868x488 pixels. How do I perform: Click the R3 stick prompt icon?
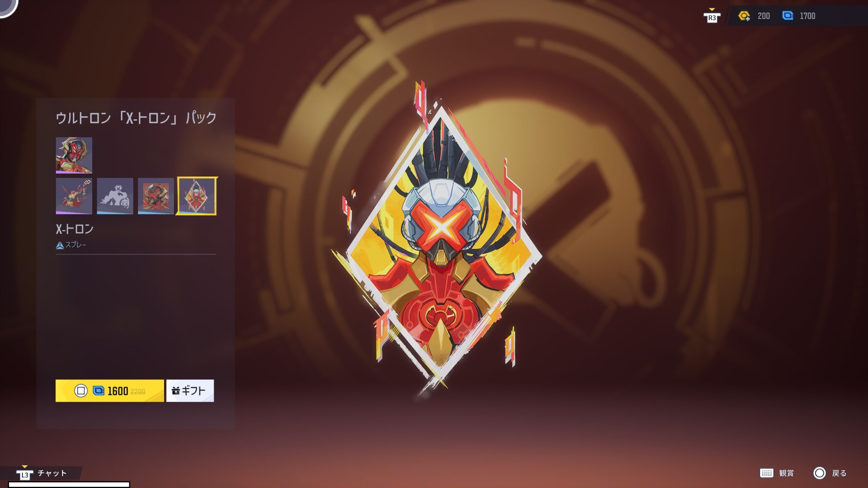point(712,16)
